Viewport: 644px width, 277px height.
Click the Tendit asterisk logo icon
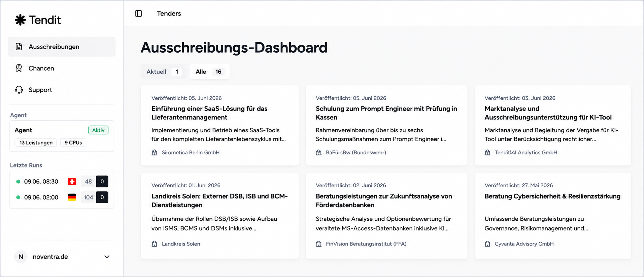point(20,20)
